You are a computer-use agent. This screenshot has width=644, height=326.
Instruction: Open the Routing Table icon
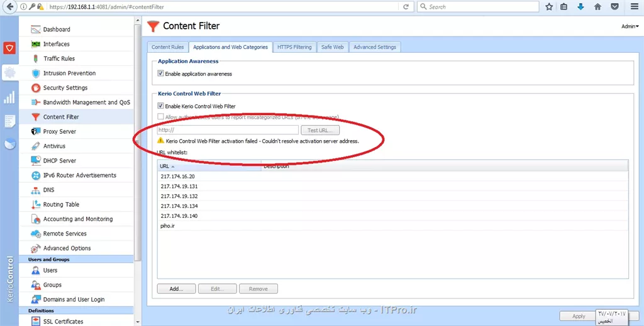point(36,204)
